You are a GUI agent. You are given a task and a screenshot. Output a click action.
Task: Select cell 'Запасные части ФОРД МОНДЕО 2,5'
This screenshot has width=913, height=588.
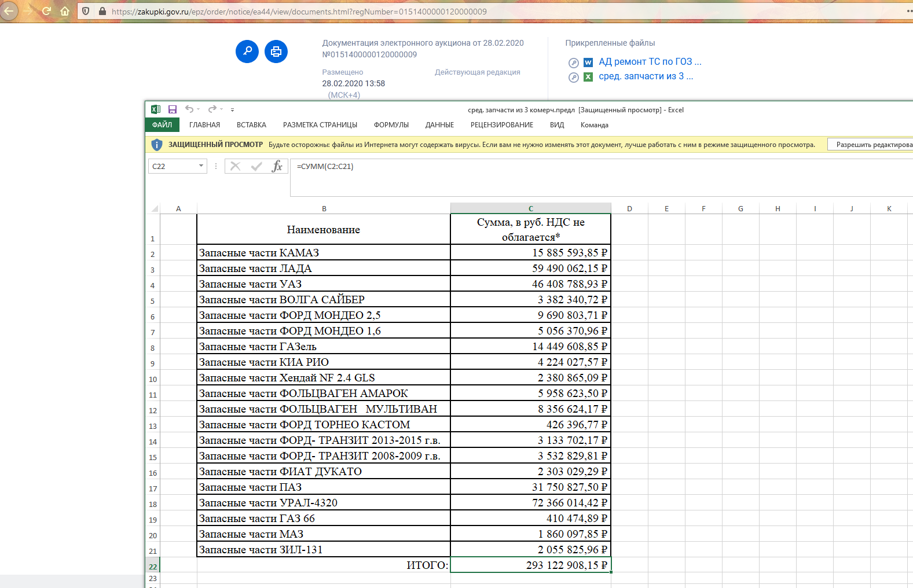point(324,315)
